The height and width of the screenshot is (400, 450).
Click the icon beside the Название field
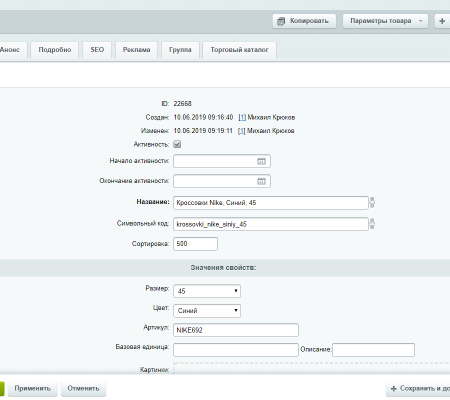pos(372,202)
